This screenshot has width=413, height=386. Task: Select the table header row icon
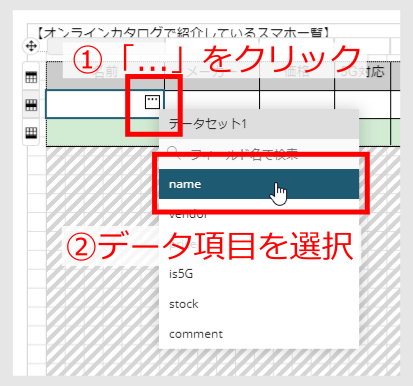pyautogui.click(x=31, y=77)
